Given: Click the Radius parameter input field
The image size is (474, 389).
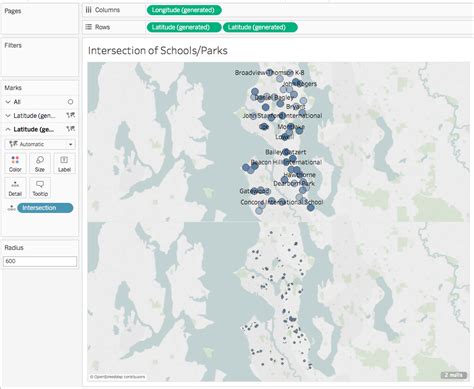Looking at the screenshot, I should [40, 261].
